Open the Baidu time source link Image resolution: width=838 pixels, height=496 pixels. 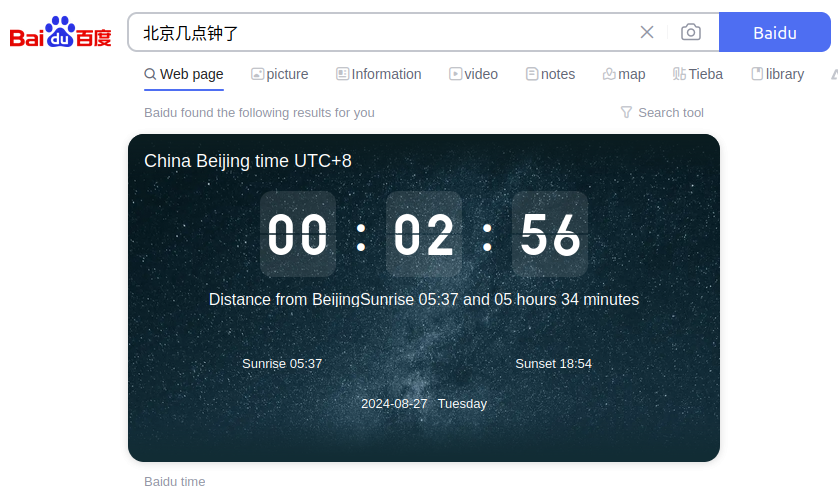tap(174, 481)
